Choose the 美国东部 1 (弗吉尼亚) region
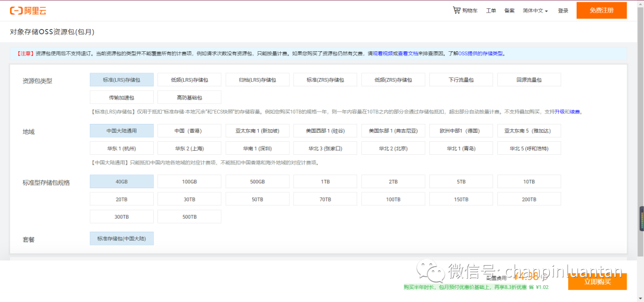 pos(393,131)
